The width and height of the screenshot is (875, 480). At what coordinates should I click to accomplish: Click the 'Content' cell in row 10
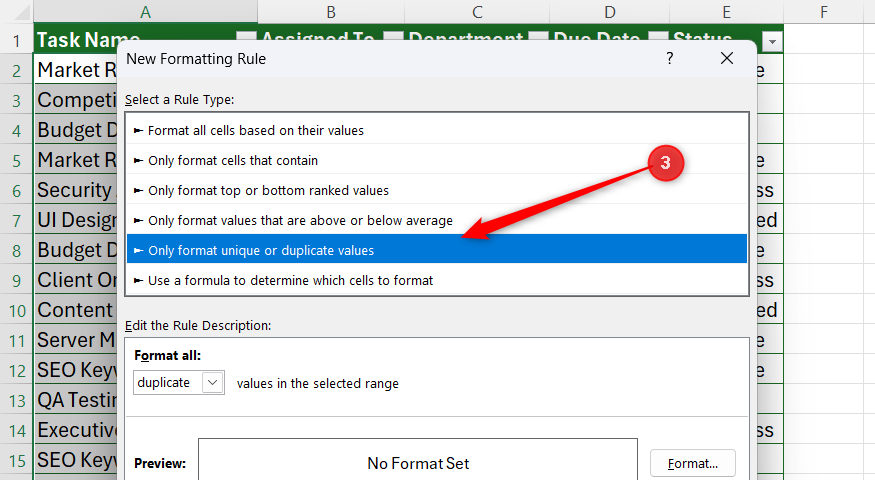[x=76, y=310]
